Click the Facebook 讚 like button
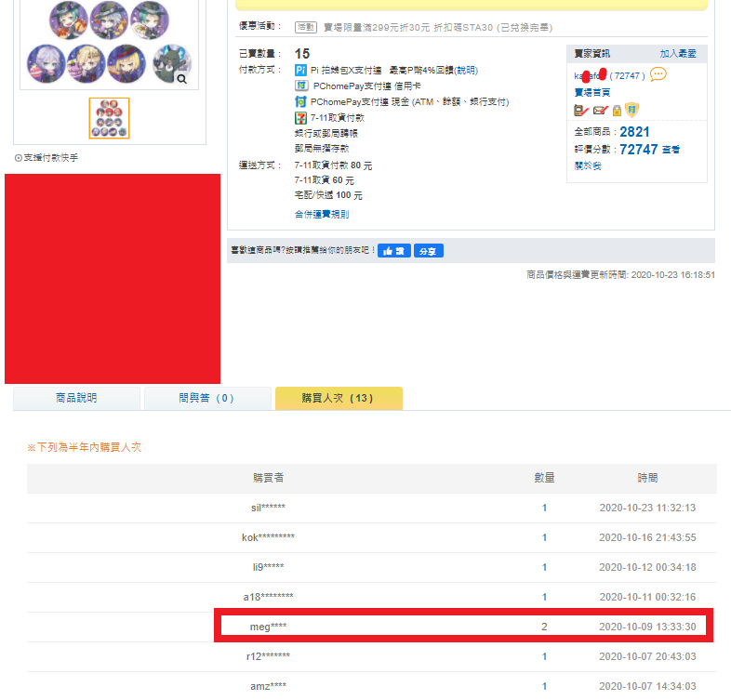This screenshot has width=731, height=700. (x=394, y=251)
